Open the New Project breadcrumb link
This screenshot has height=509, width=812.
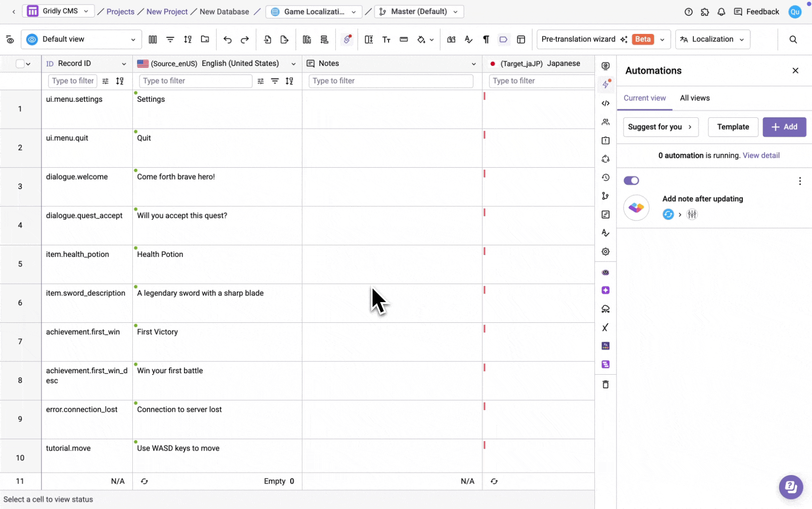(x=167, y=12)
